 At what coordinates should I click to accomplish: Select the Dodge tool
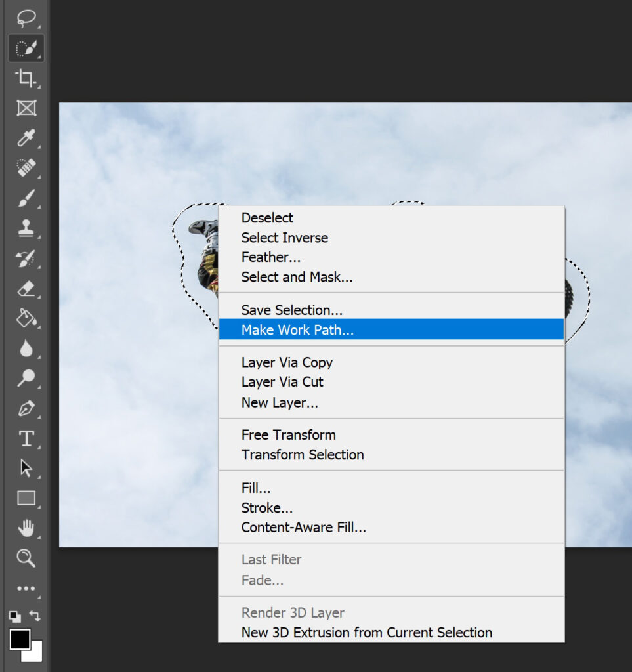point(26,378)
